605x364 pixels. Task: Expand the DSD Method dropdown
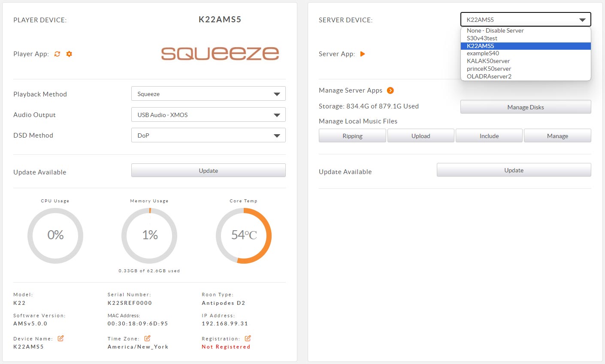tap(209, 135)
